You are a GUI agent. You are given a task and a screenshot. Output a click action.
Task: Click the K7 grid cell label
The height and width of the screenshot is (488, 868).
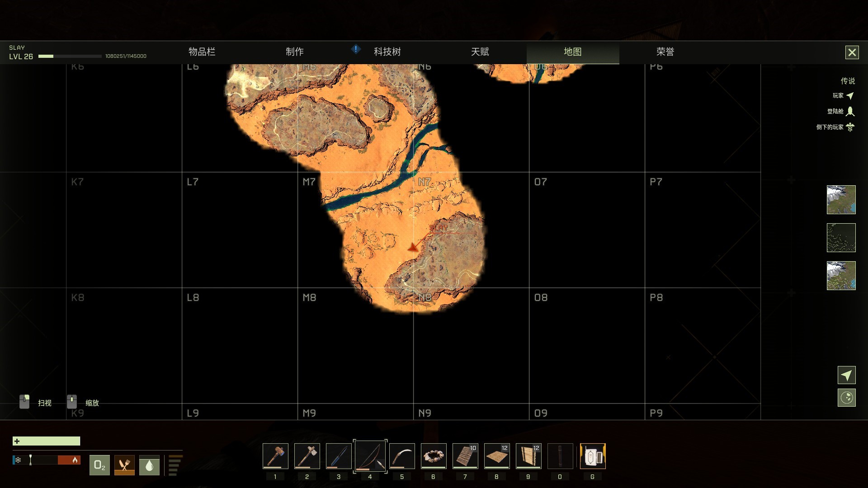pyautogui.click(x=77, y=182)
